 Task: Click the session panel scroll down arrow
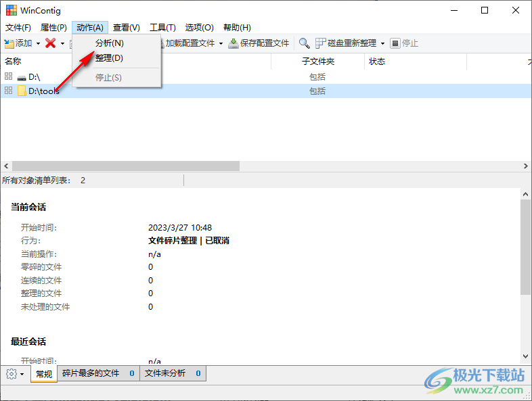pyautogui.click(x=525, y=356)
